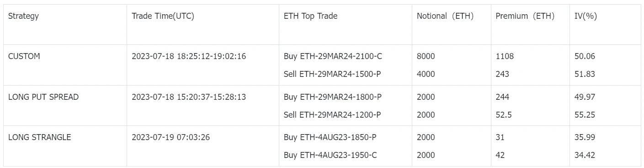Click the Buy ETH-29MAR24-2100-C trade
This screenshot has height=168, width=644.
[x=333, y=56]
